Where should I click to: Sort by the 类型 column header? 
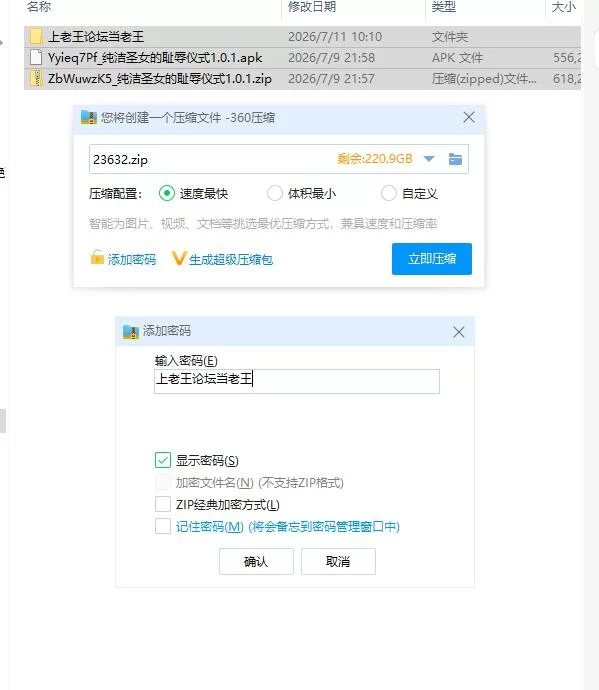point(444,7)
